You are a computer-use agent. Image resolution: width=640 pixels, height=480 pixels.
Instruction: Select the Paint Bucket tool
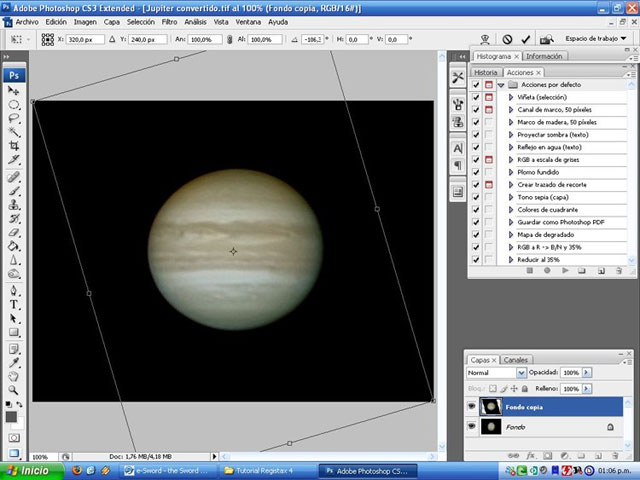13,246
